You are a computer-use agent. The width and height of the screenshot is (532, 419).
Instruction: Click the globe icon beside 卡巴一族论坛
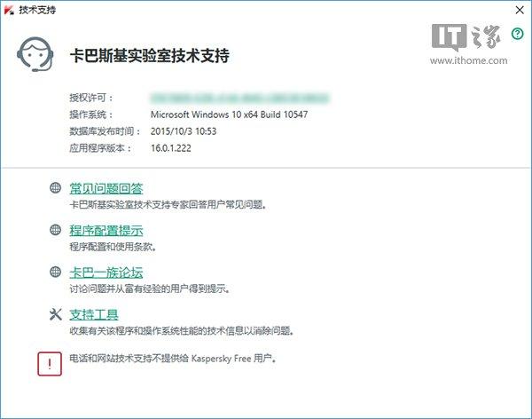point(55,272)
